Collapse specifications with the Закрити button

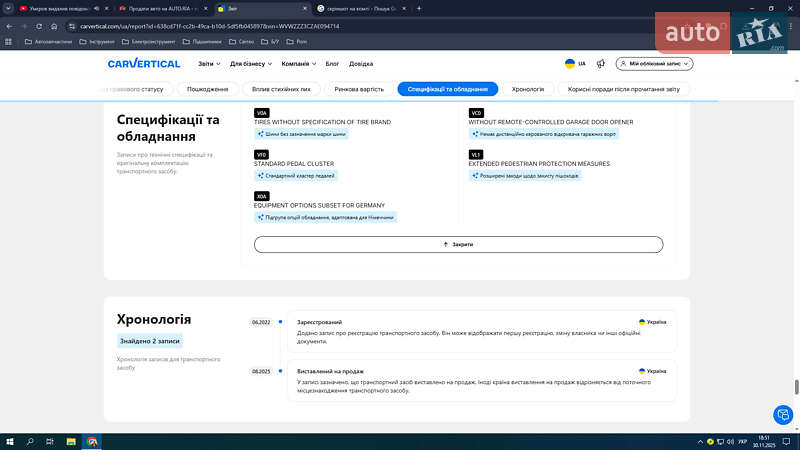tap(458, 244)
